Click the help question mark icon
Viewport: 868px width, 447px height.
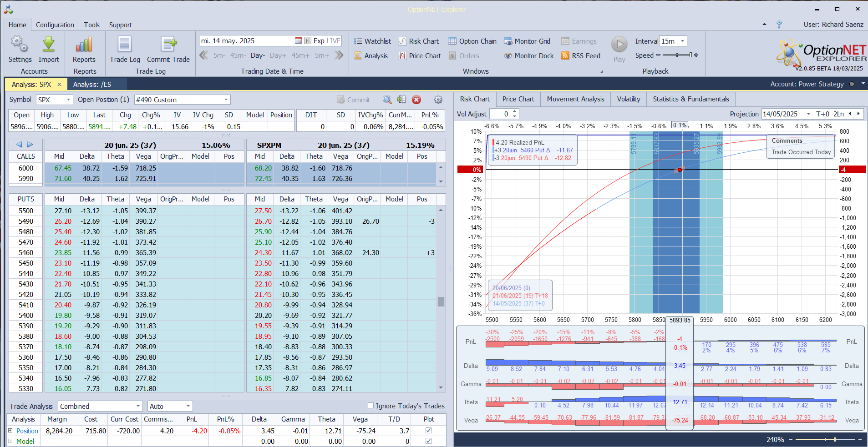click(779, 25)
